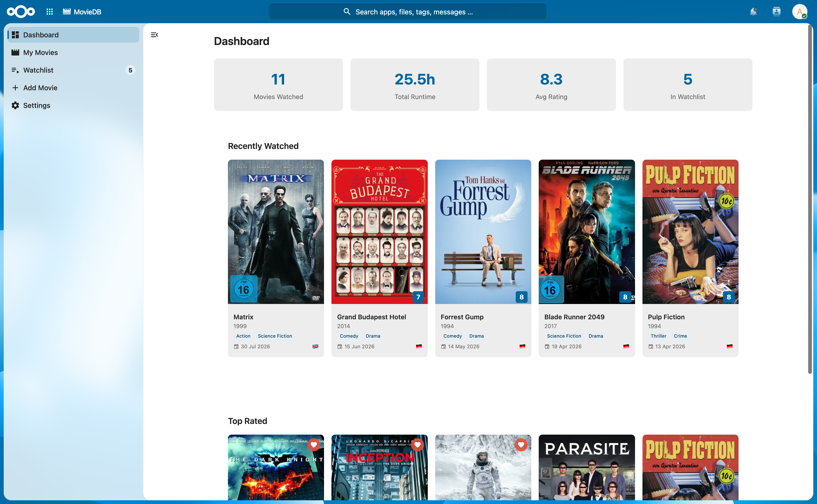The image size is (817, 504).
Task: Click rating badge 8 on Forrest Gump
Action: click(x=522, y=297)
